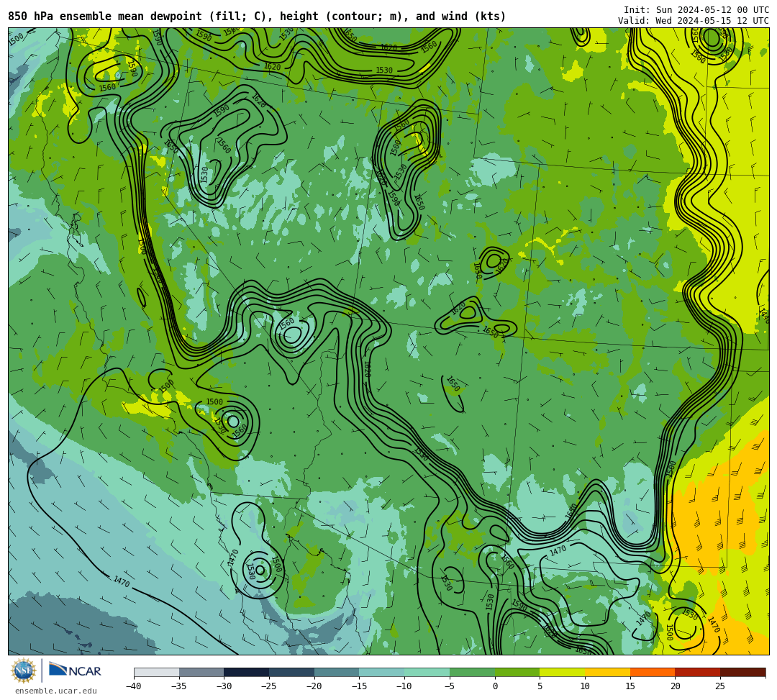Pick the light gray -40 to -35 colorbar segment
Image resolution: width=777 pixels, height=700 pixels.
coord(157,672)
